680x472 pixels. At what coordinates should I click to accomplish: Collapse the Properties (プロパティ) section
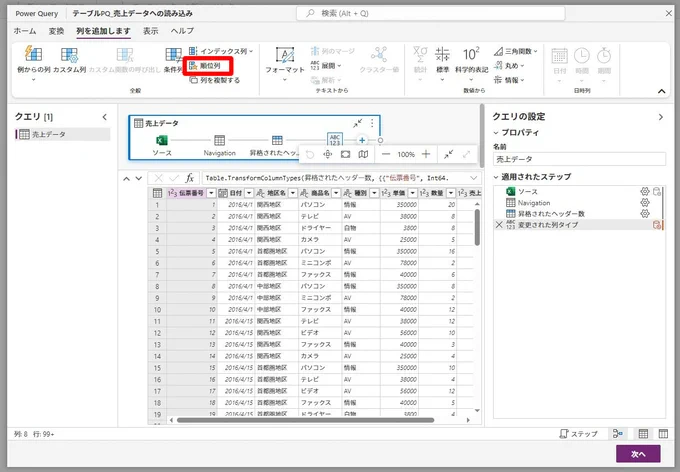(496, 133)
